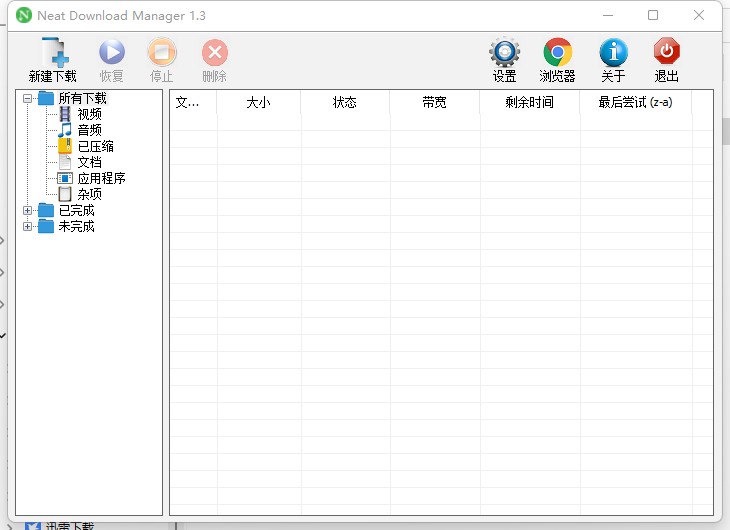Sort by 最后尝试 (z-a) column header

635,102
